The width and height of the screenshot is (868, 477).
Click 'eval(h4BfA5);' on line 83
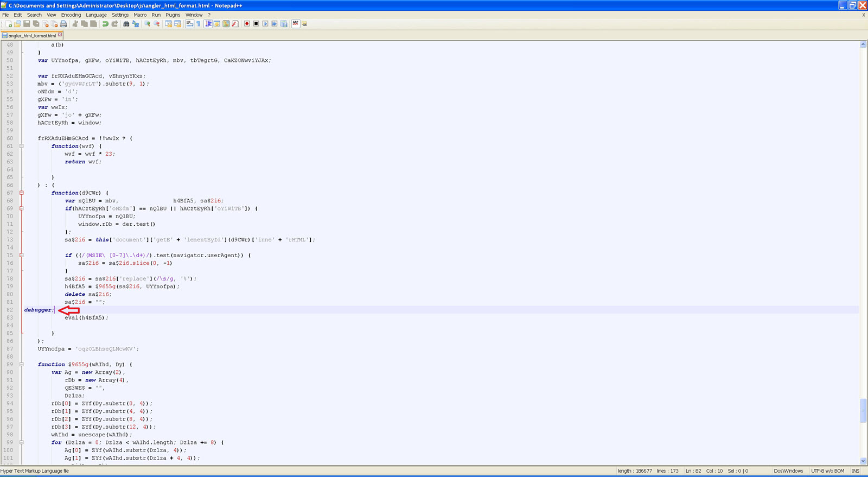coord(87,317)
